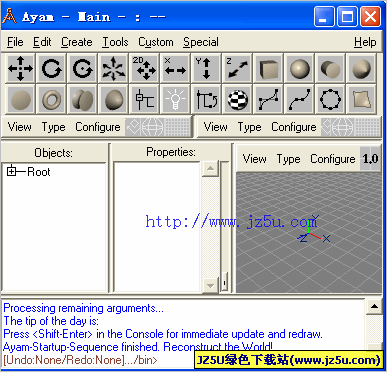Select the Scale X axis tool
The width and height of the screenshot is (387, 372).
tap(175, 68)
